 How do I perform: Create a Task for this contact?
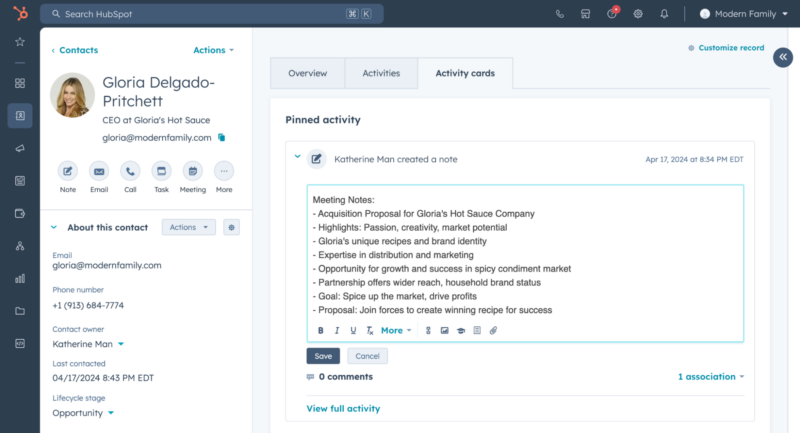pyautogui.click(x=161, y=171)
